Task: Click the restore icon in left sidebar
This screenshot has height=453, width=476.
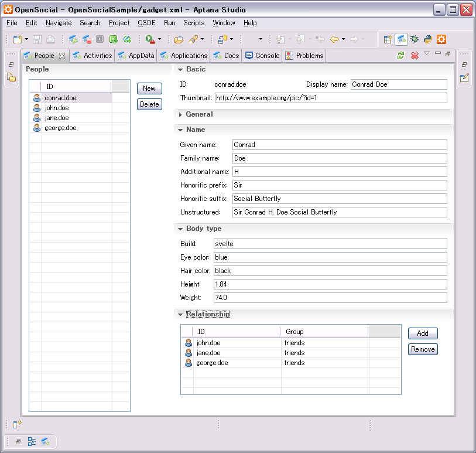Action: 11,64
